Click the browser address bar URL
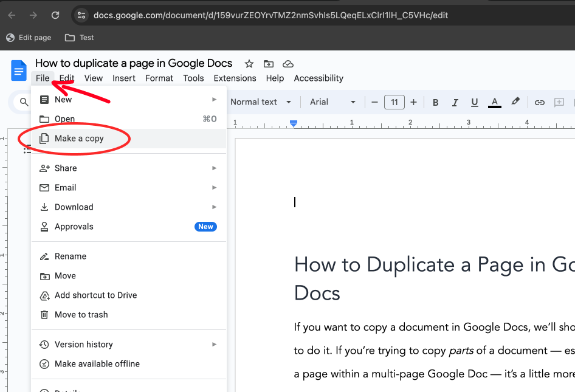This screenshot has height=392, width=575. (270, 15)
